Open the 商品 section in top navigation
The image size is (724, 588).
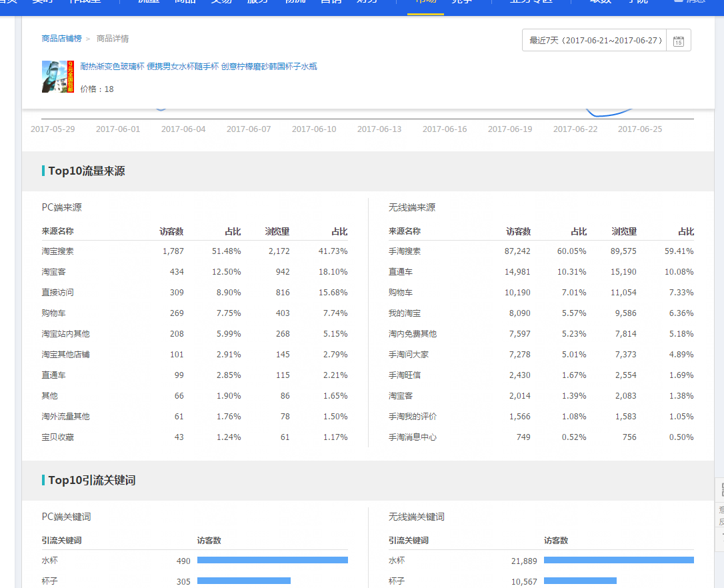(x=185, y=3)
